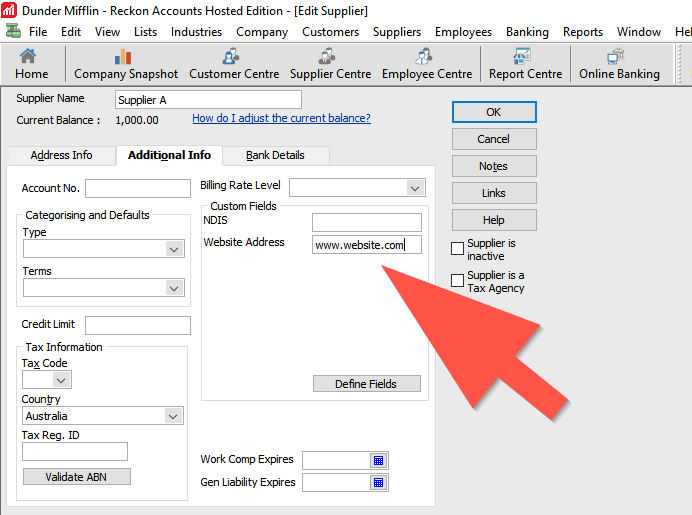Open the Company menu

pos(262,32)
